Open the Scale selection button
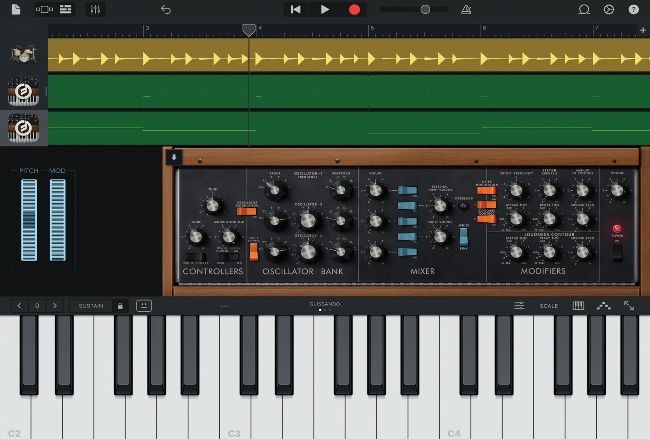Screen dimensions: 650x439 tap(548, 306)
